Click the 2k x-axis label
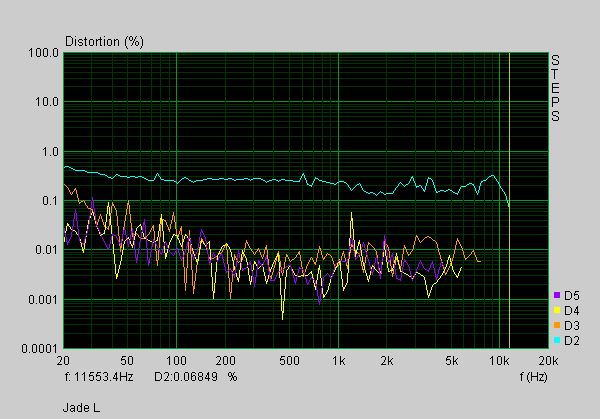Screen dimensions: 600x419 [387, 361]
